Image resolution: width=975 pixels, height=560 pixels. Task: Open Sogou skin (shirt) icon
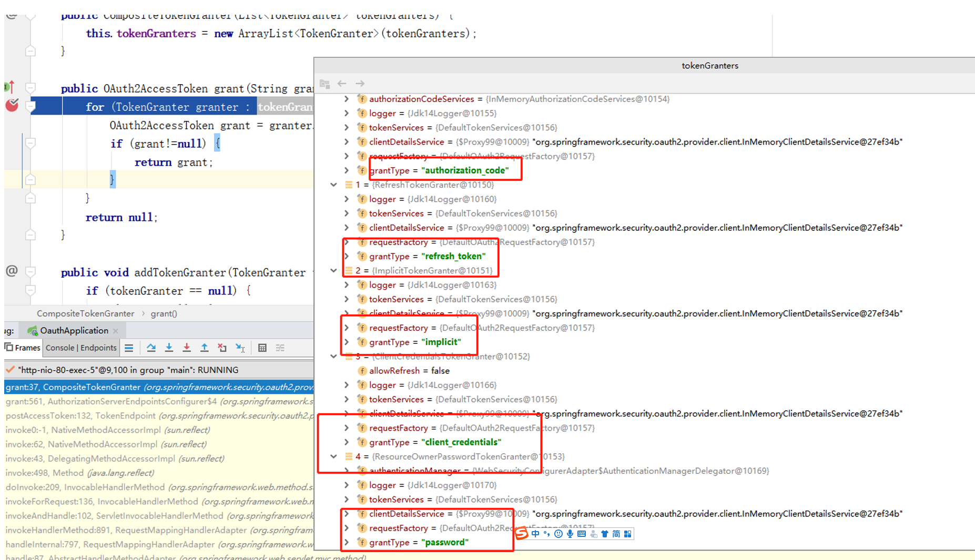point(605,534)
